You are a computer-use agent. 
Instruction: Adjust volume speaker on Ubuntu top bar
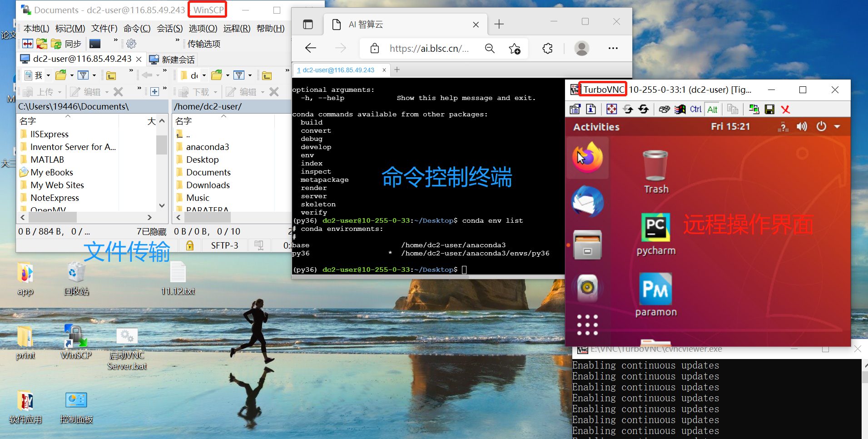pyautogui.click(x=802, y=127)
